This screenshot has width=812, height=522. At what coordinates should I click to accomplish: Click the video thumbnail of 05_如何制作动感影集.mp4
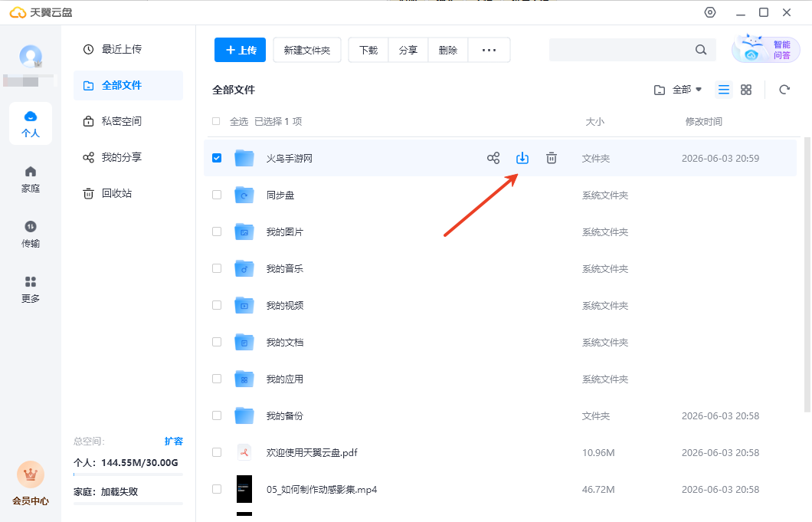pos(244,489)
